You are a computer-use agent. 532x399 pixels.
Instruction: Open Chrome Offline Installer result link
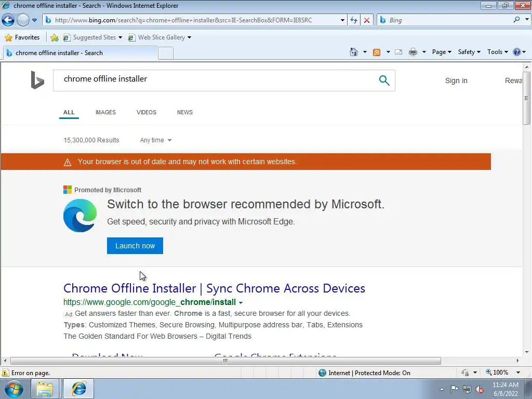pos(214,288)
